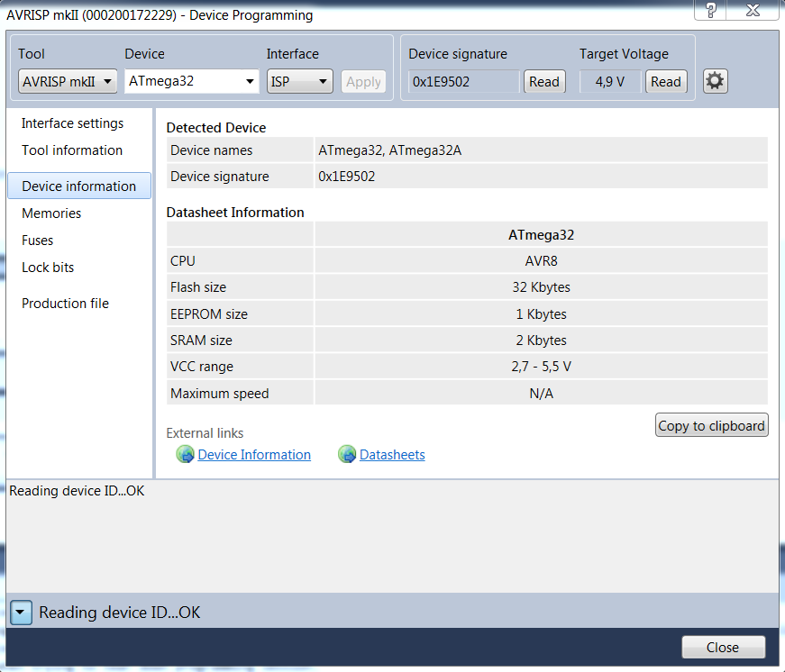Click the Copy to clipboard button

[x=711, y=426]
